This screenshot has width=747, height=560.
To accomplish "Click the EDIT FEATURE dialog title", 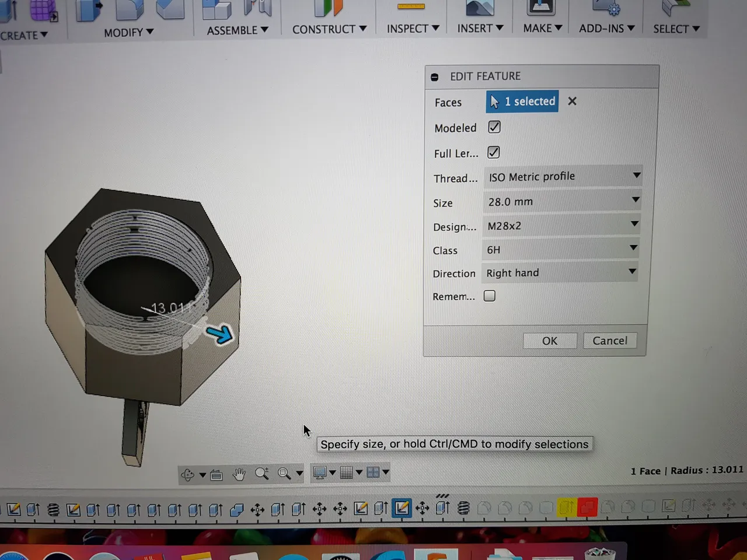I will point(485,76).
